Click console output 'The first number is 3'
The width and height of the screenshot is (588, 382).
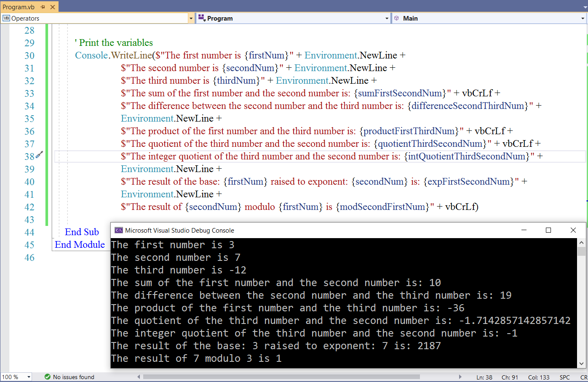click(173, 245)
